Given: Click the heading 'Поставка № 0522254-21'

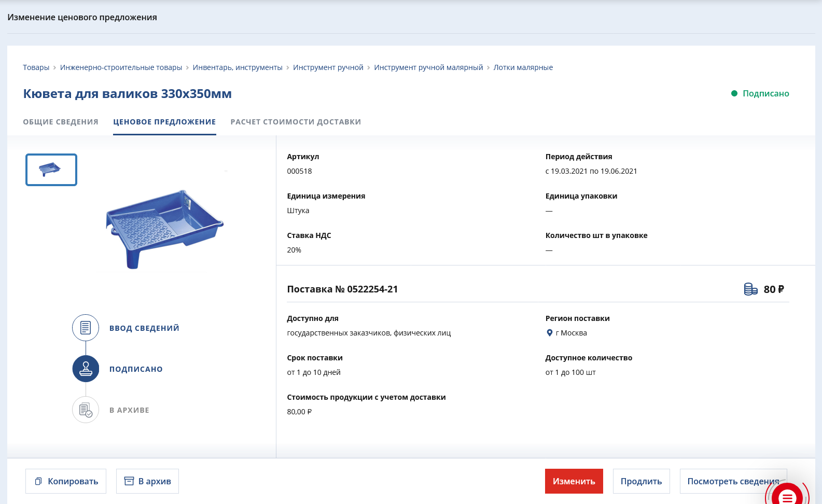Looking at the screenshot, I should (342, 289).
